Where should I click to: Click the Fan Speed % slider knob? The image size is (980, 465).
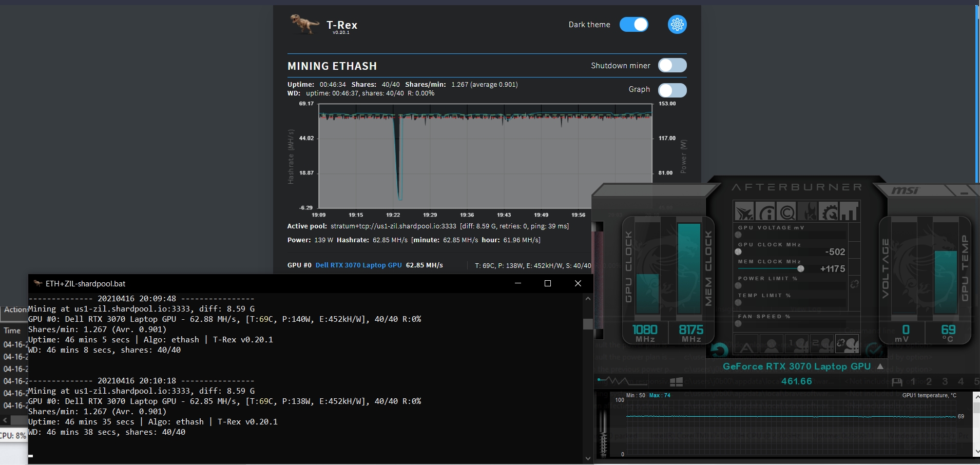point(738,324)
